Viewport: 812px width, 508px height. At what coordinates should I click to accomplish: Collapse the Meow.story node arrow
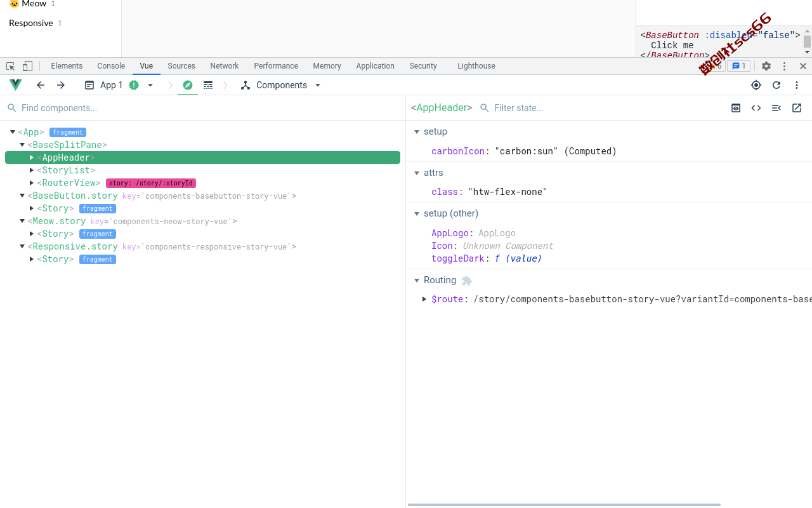click(x=22, y=221)
